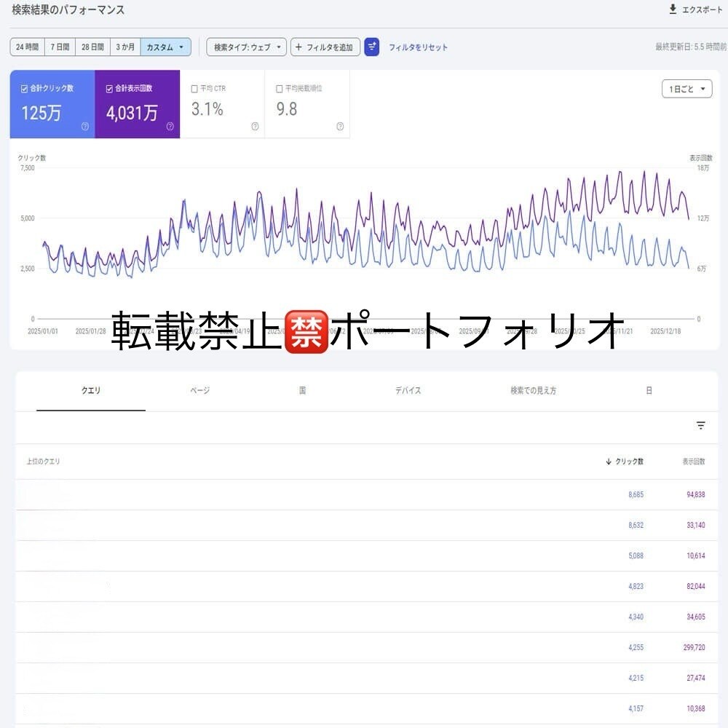
Task: Click the Export download icon
Action: click(672, 9)
